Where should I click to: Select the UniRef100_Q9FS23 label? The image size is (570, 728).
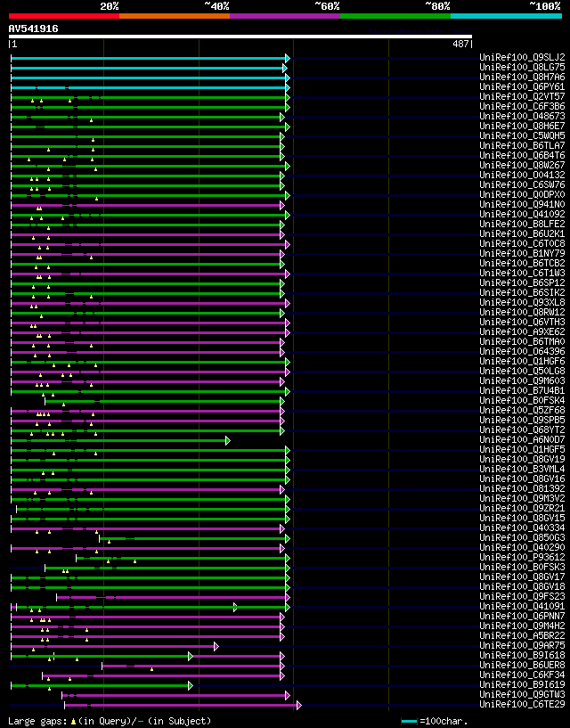[x=522, y=597]
